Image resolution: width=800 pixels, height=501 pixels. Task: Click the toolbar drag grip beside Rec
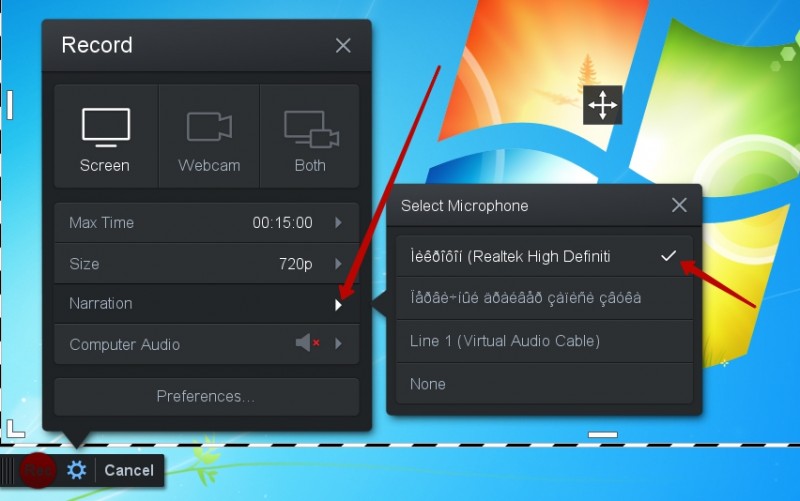8,470
